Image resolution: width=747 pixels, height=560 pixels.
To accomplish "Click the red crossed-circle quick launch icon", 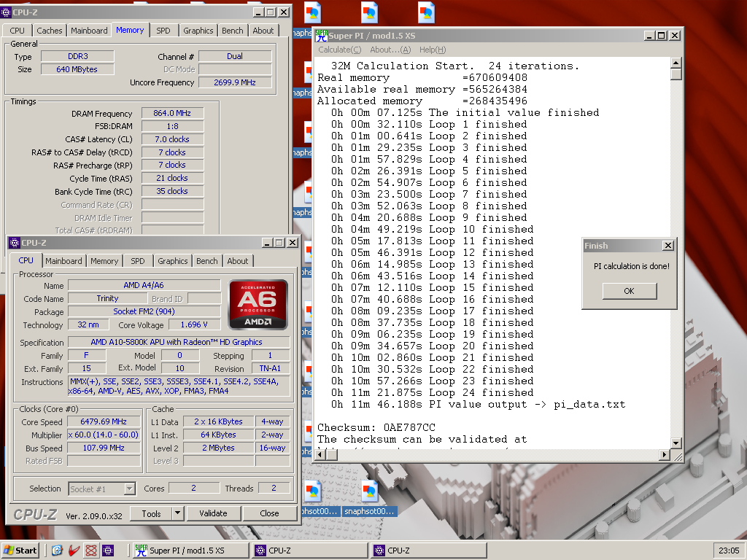I will tap(91, 551).
